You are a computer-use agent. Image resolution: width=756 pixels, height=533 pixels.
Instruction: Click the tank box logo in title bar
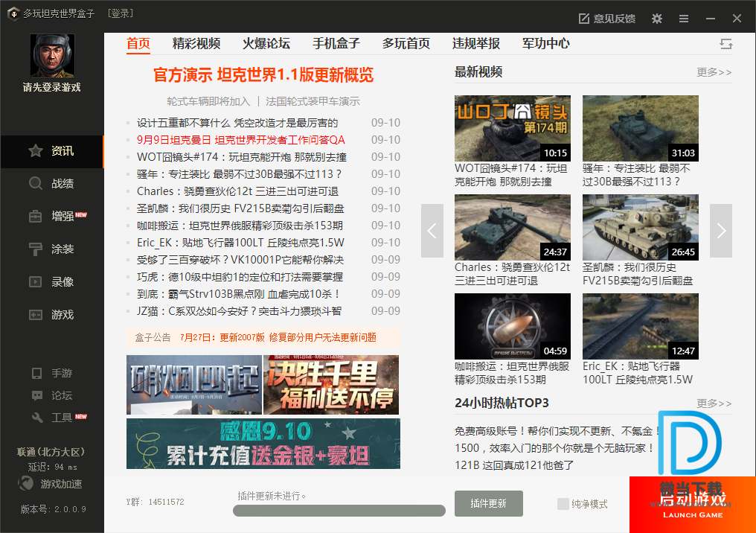click(x=13, y=13)
